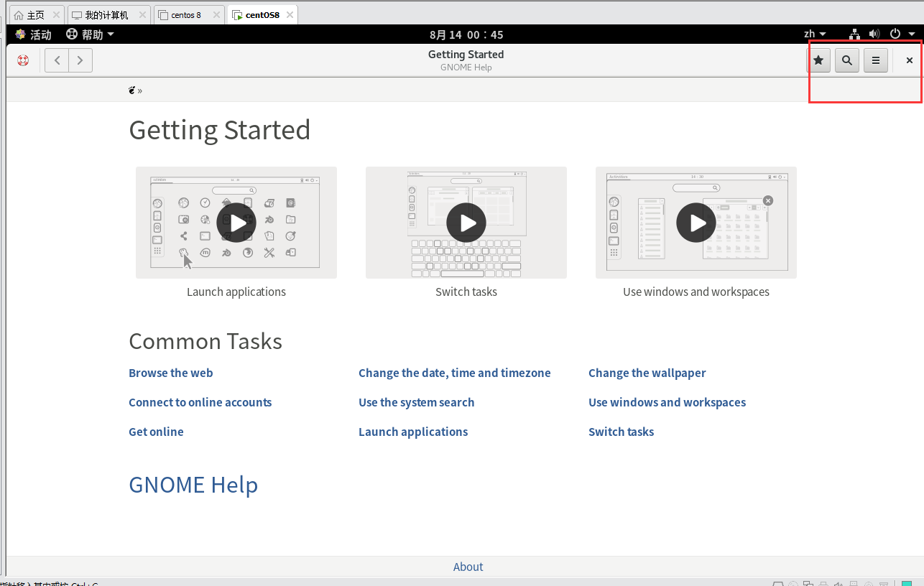This screenshot has height=586, width=924.
Task: Open the hamburger menu
Action: 876,60
